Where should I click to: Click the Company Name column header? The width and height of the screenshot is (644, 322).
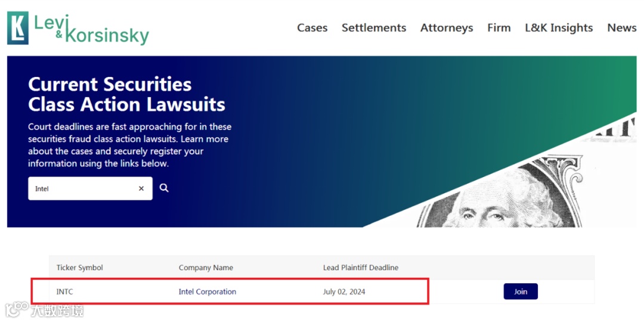tap(206, 268)
